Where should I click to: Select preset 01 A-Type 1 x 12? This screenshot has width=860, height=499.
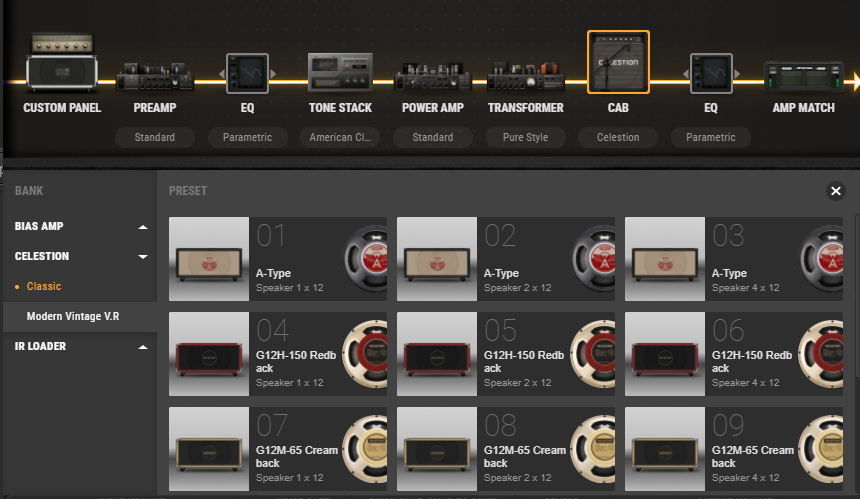tap(278, 259)
